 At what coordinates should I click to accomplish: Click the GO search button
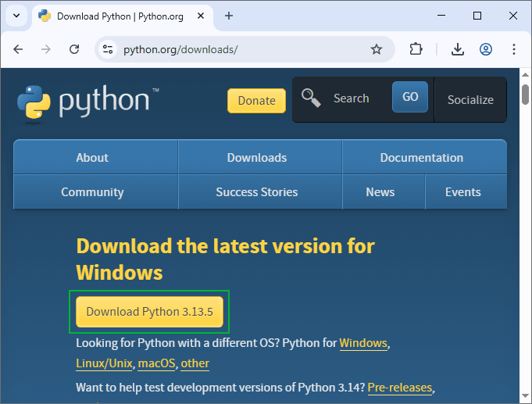tap(410, 97)
